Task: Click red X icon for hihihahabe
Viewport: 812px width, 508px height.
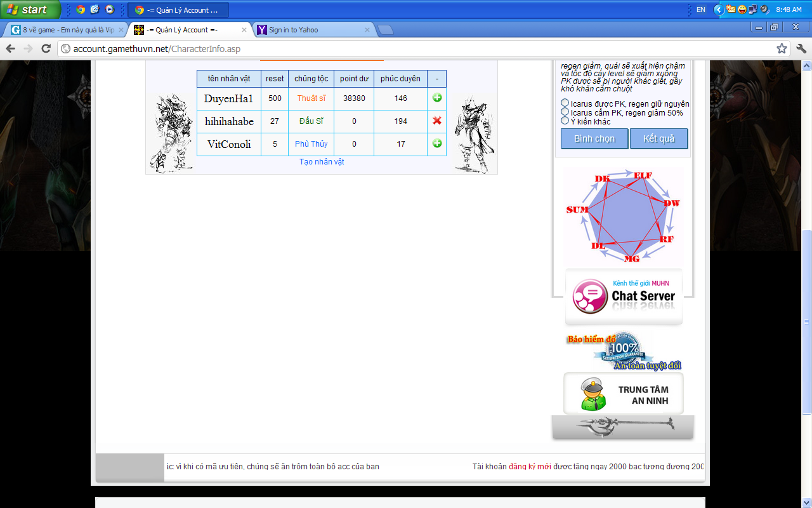Action: [437, 121]
